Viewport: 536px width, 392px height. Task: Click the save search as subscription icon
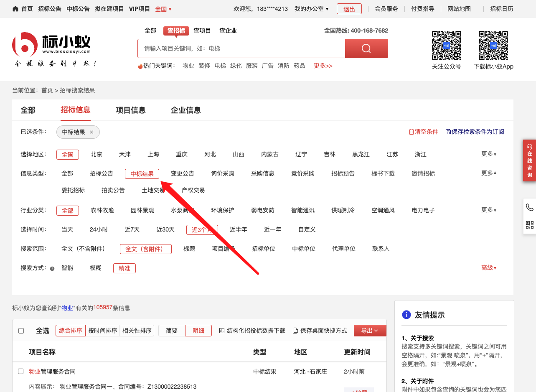[448, 132]
